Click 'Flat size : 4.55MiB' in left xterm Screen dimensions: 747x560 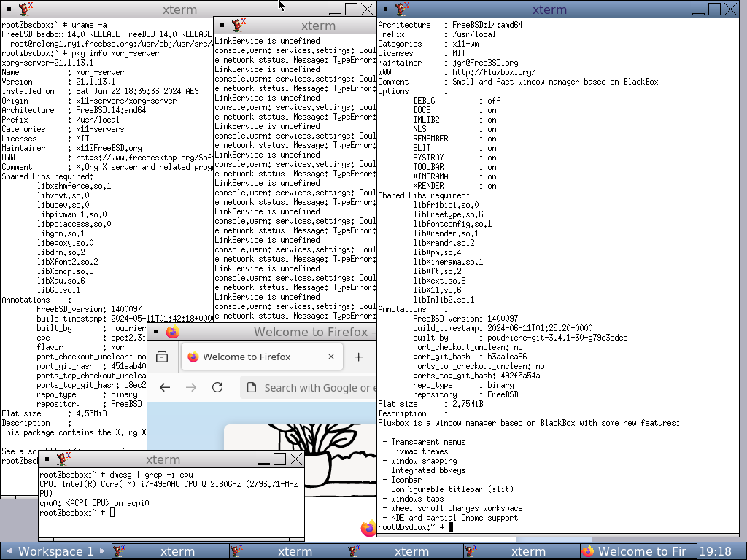[x=54, y=414]
